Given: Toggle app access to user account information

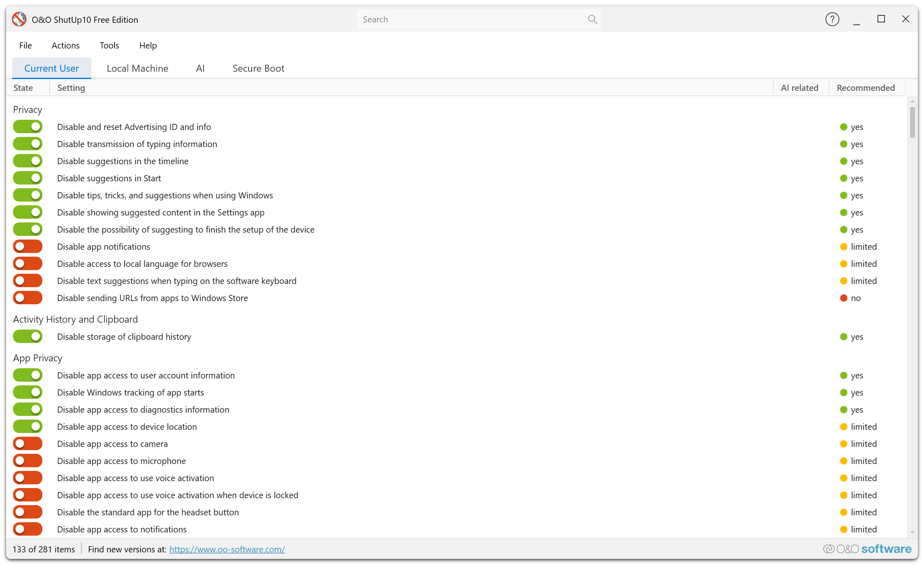Looking at the screenshot, I should 28,375.
